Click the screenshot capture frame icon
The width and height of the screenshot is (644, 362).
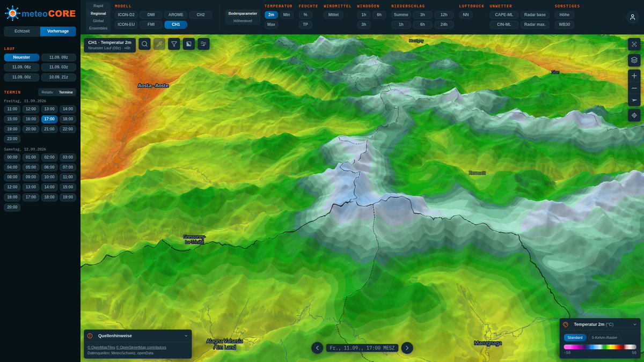(634, 44)
